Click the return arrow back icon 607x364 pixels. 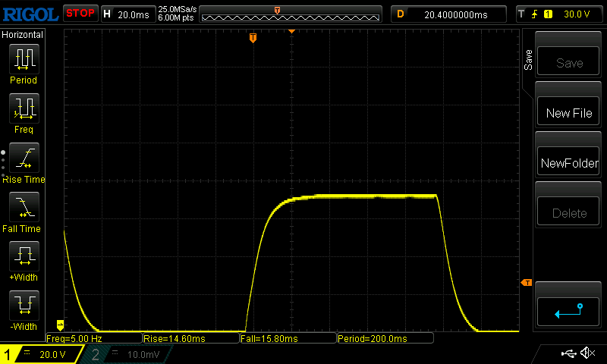pyautogui.click(x=568, y=310)
